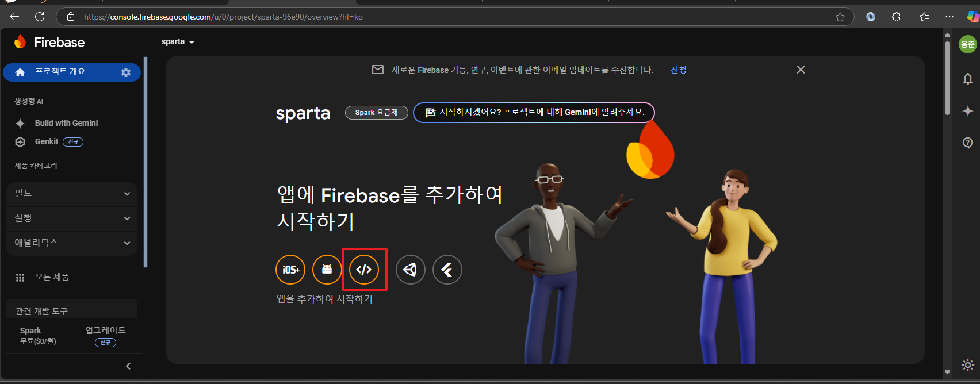980x384 pixels.
Task: Click the browser address bar URL
Action: [223, 17]
